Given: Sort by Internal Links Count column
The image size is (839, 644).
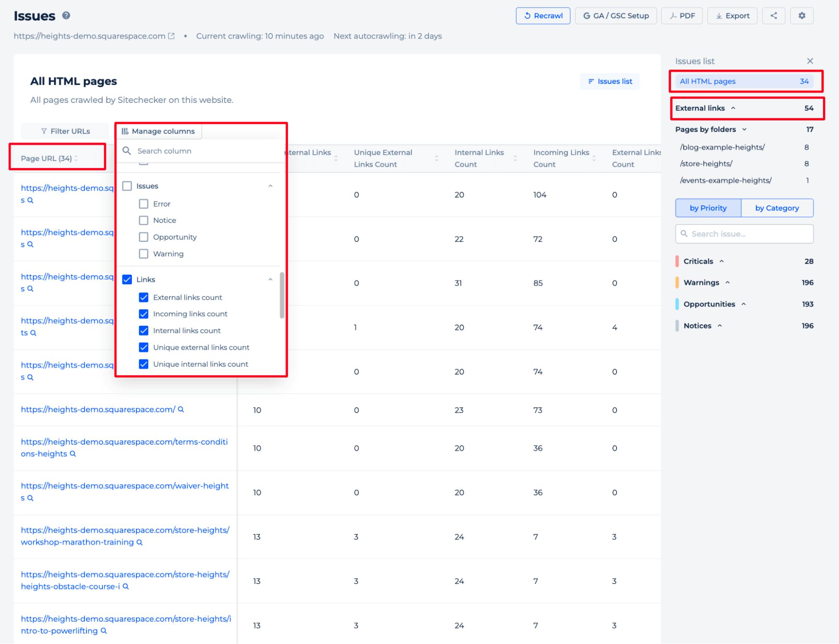Looking at the screenshot, I should pyautogui.click(x=515, y=158).
